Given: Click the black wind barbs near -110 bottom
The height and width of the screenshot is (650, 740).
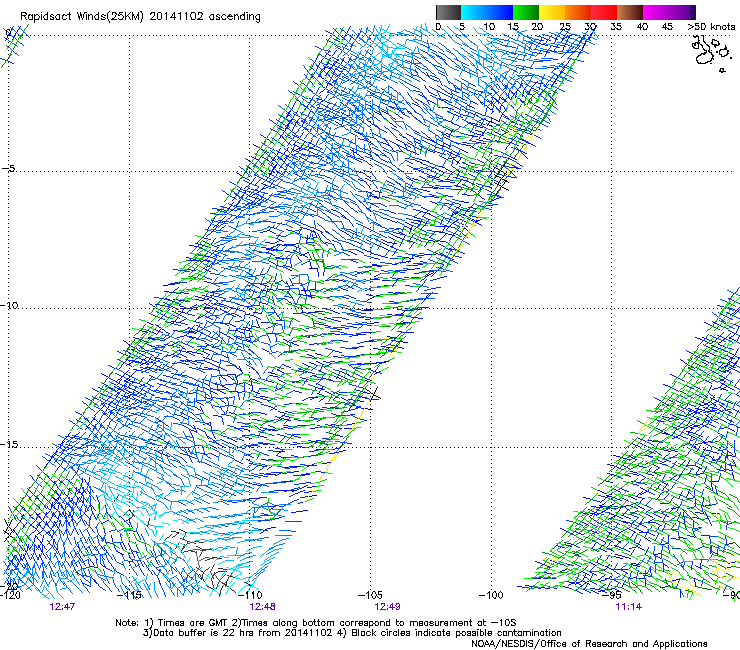Looking at the screenshot, I should 203,559.
